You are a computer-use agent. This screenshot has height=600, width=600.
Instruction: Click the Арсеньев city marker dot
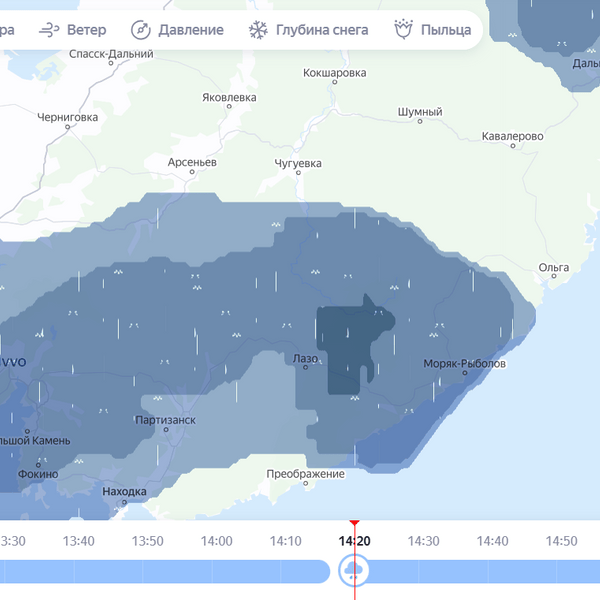[192, 173]
